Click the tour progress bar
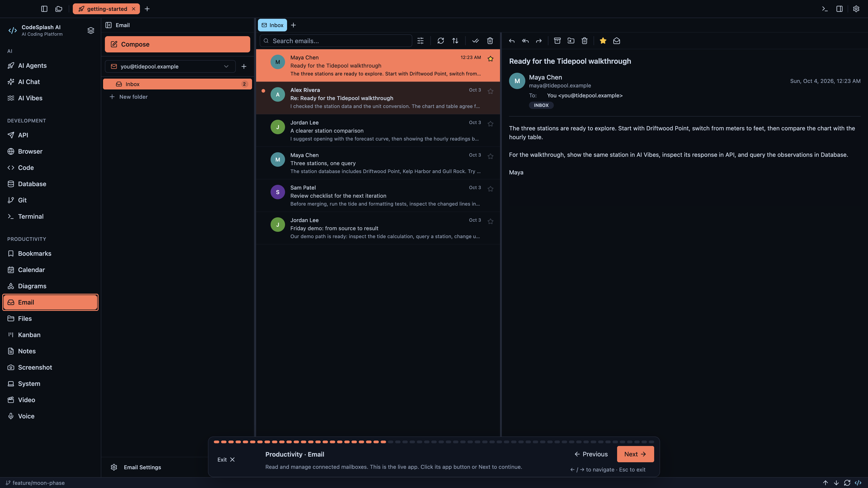Screen dimensions: 868x488 click(x=434, y=441)
